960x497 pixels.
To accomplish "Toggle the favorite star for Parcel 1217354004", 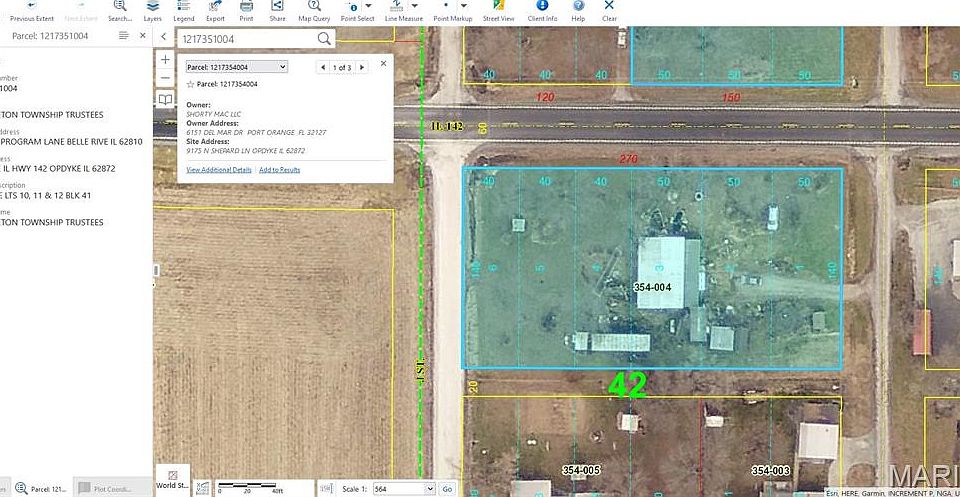I will coord(190,84).
